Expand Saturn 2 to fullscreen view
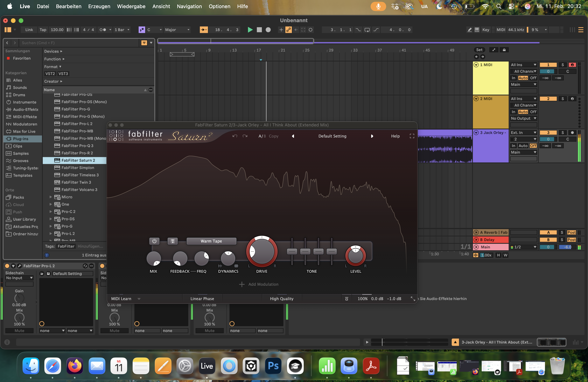 click(x=412, y=136)
